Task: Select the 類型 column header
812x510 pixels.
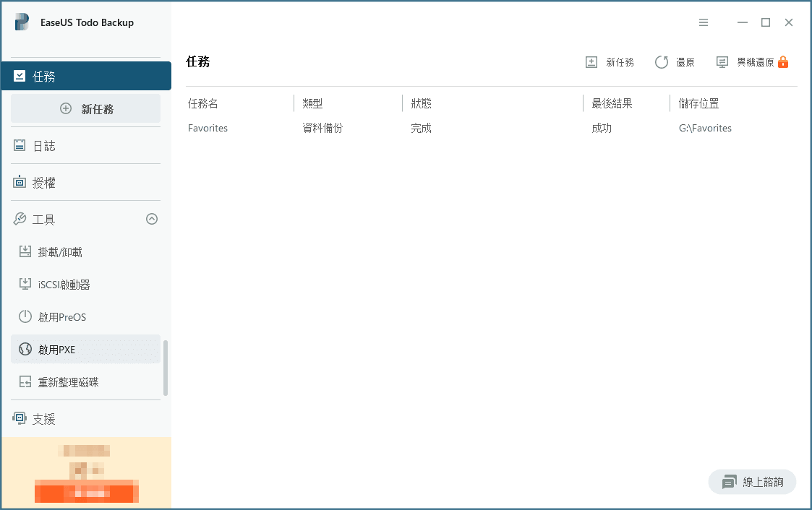Action: (x=312, y=103)
